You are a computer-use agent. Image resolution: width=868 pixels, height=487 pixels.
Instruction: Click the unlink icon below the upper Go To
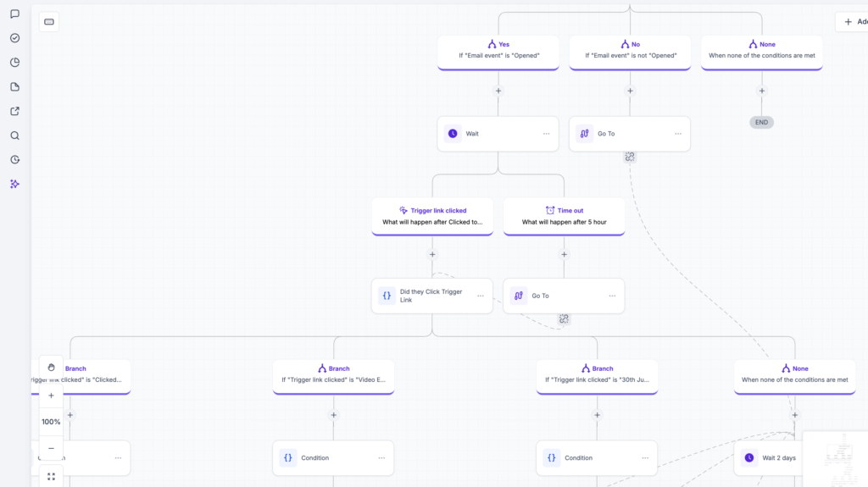[630, 158]
